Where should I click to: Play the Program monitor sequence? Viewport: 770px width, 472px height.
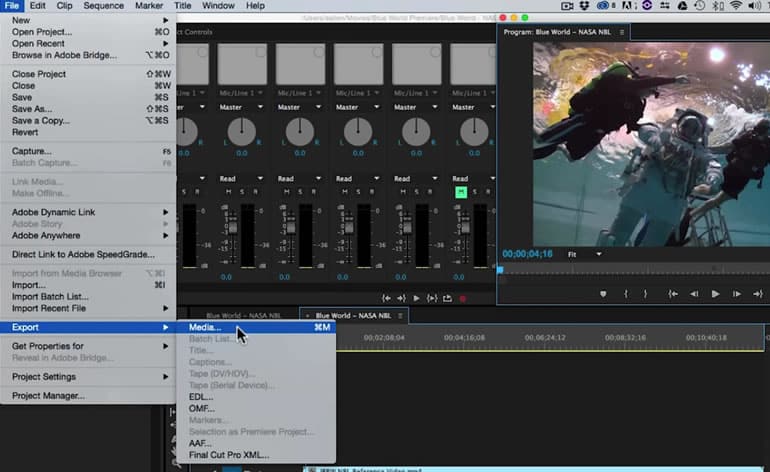(715, 294)
